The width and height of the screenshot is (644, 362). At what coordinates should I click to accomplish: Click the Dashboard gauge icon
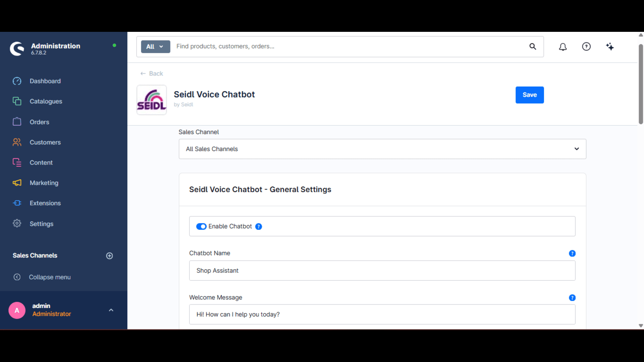click(17, 81)
